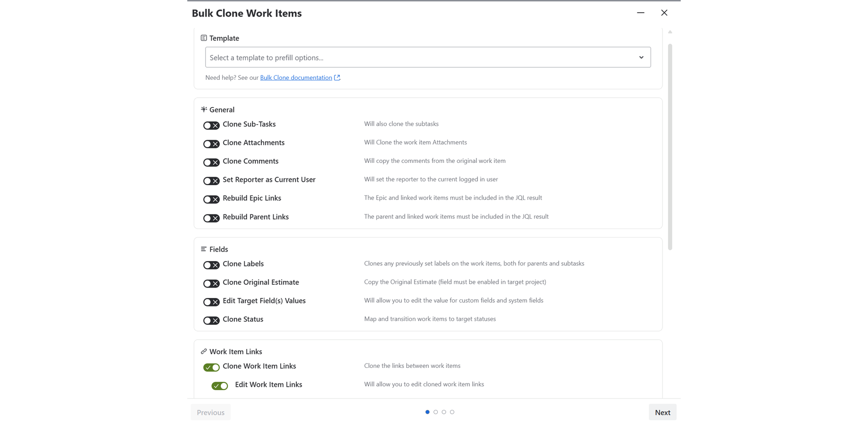868x425 pixels.
Task: Click the Next button
Action: 662,412
